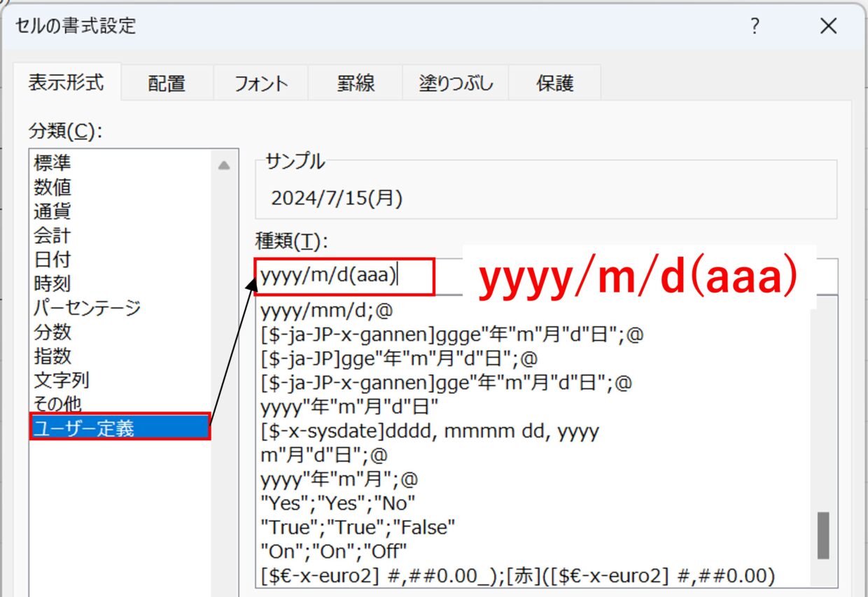Select the "Yes";"Yes";"No" format
This screenshot has width=868, height=597.
[338, 503]
